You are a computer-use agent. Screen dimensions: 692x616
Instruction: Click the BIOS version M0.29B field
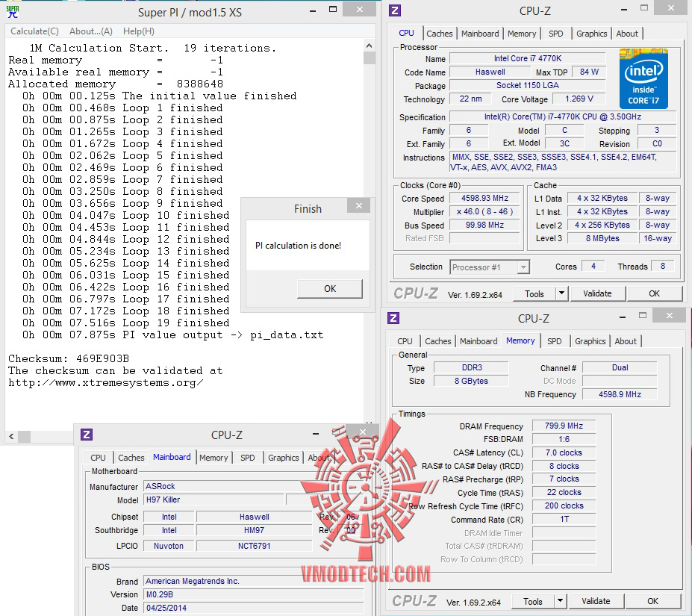pyautogui.click(x=253, y=595)
